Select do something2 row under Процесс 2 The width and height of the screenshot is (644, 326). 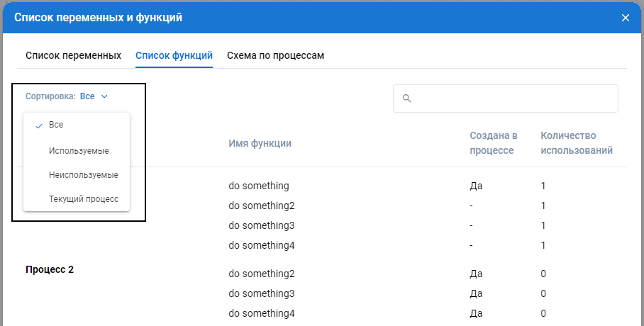(261, 274)
